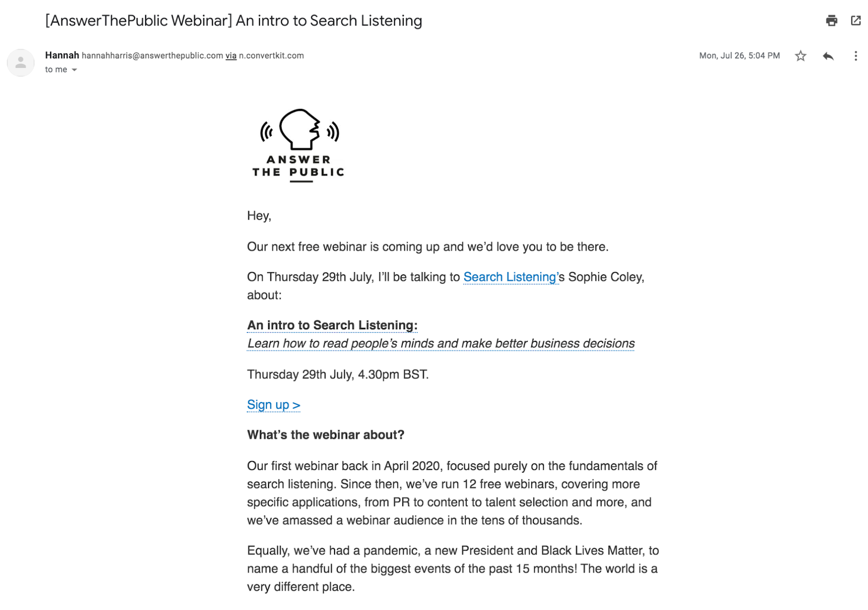Click the reply arrow next to the star
This screenshot has width=868, height=610.
827,56
